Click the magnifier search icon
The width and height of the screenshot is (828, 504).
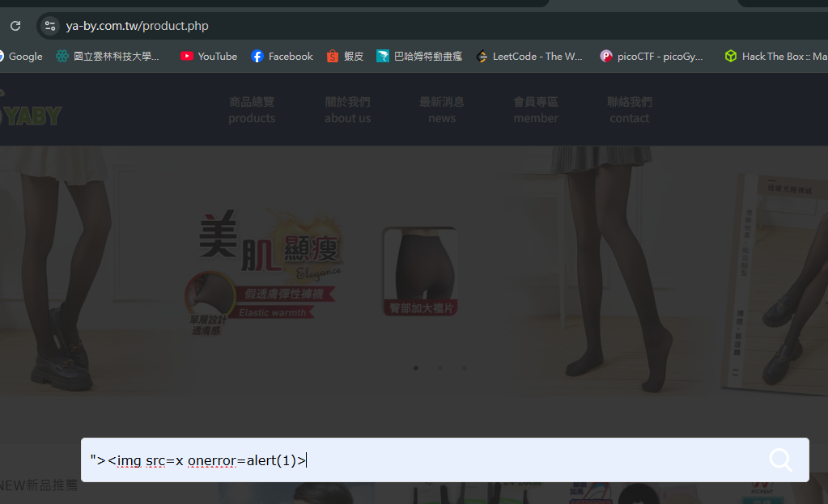[780, 460]
